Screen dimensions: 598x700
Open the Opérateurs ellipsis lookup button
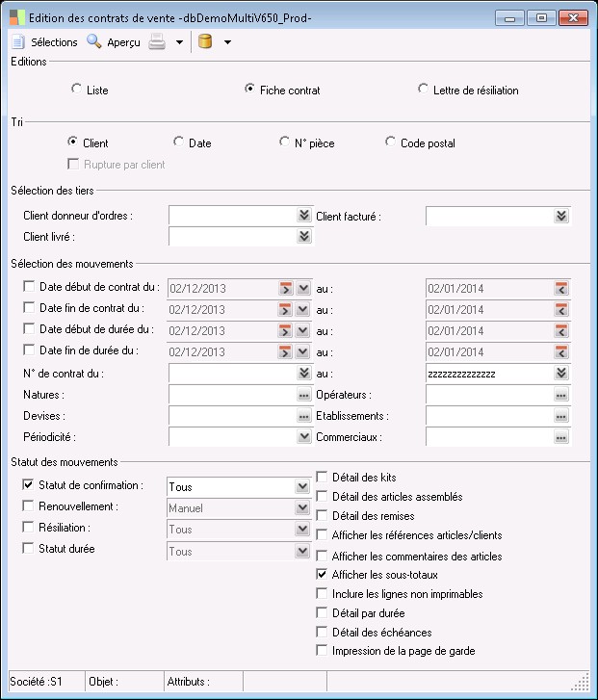tap(561, 395)
